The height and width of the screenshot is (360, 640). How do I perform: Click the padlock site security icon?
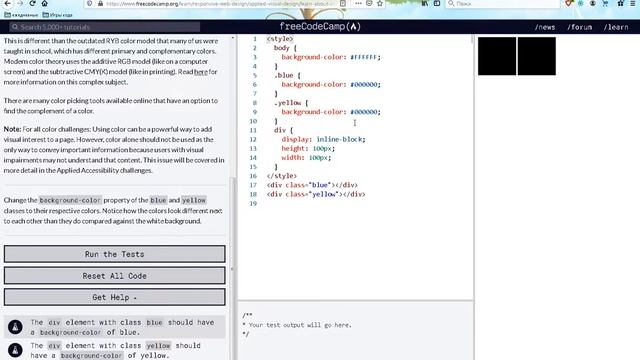point(100,3)
